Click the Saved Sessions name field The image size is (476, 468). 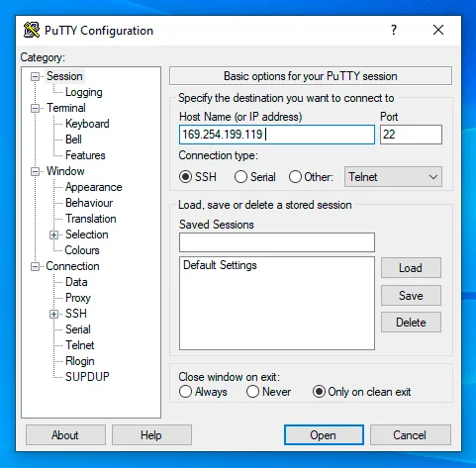point(277,242)
